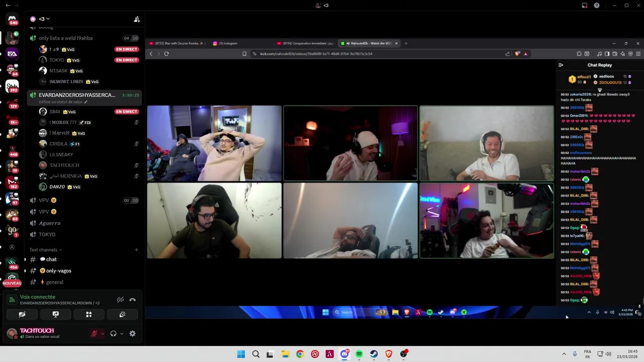Open Brave browser from the taskbar
The width and height of the screenshot is (644, 362).
pos(388,354)
